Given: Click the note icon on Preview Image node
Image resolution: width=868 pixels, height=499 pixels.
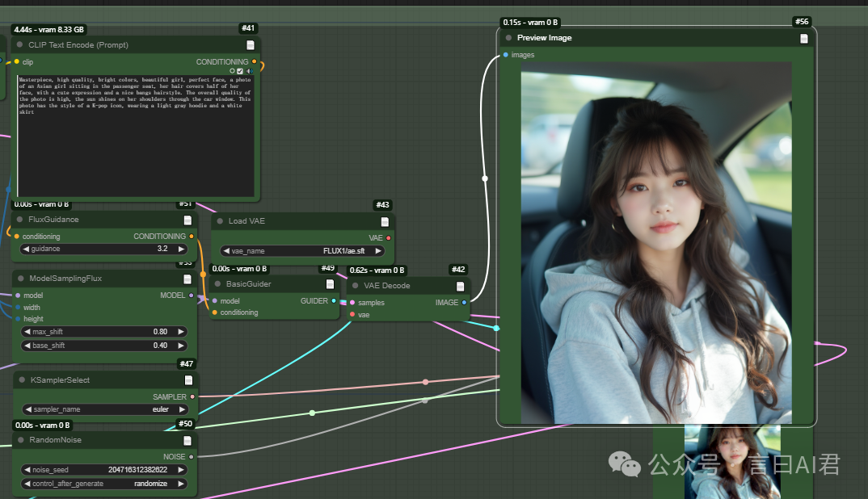Looking at the screenshot, I should coord(804,38).
